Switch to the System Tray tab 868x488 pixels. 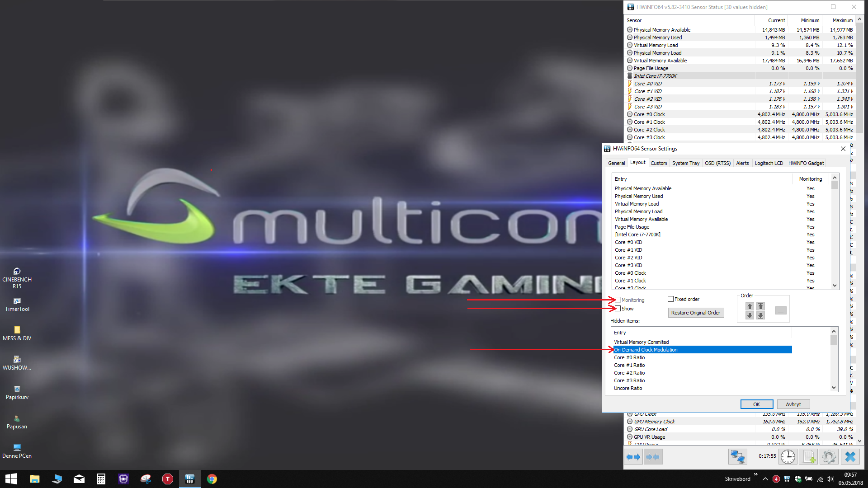pyautogui.click(x=685, y=163)
